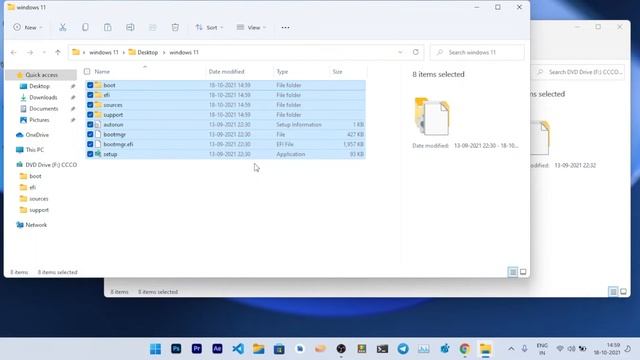Click the microphone icon in system tray

[x=524, y=349]
